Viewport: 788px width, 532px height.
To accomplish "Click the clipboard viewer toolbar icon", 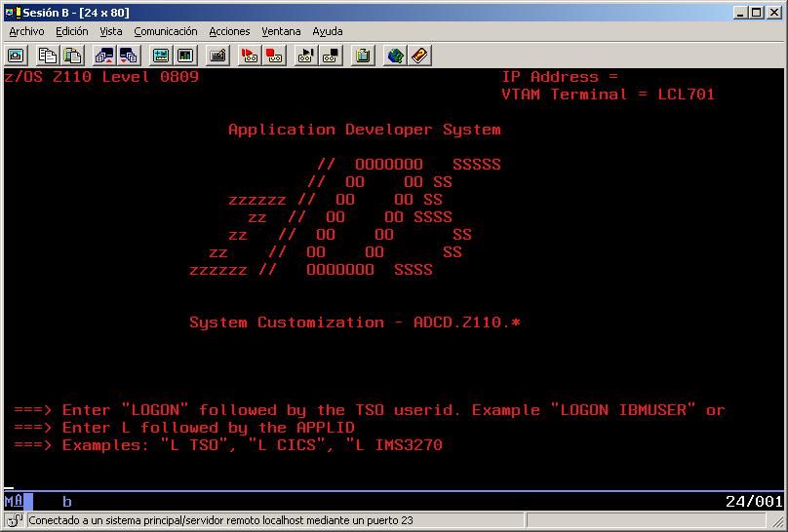I will (x=363, y=56).
